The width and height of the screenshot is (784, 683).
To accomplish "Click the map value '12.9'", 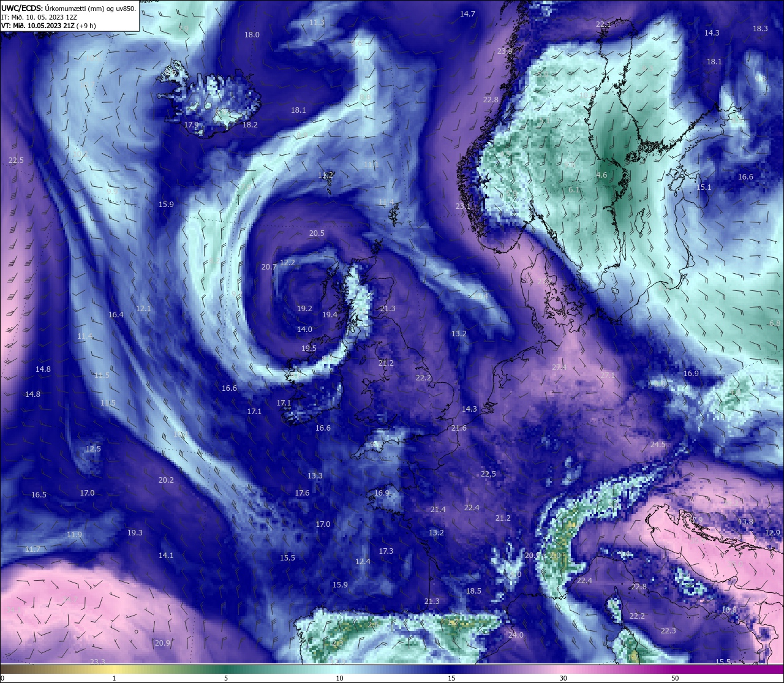I will point(773,533).
